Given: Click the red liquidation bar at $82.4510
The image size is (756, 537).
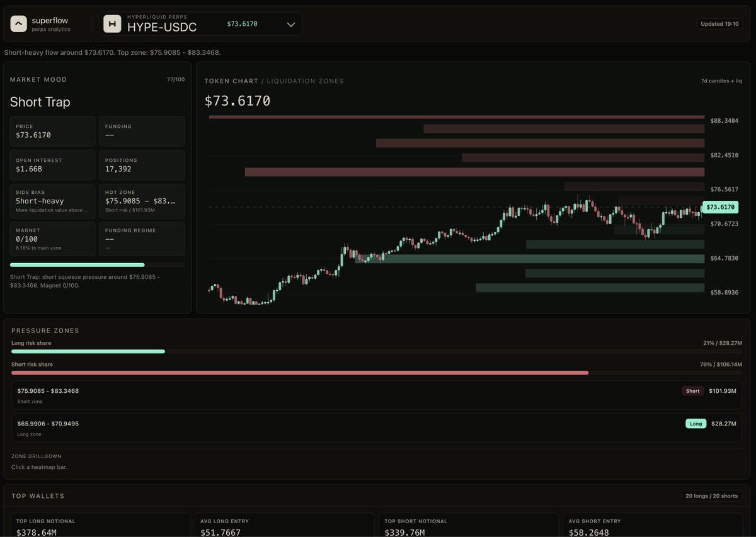Looking at the screenshot, I should (x=583, y=157).
